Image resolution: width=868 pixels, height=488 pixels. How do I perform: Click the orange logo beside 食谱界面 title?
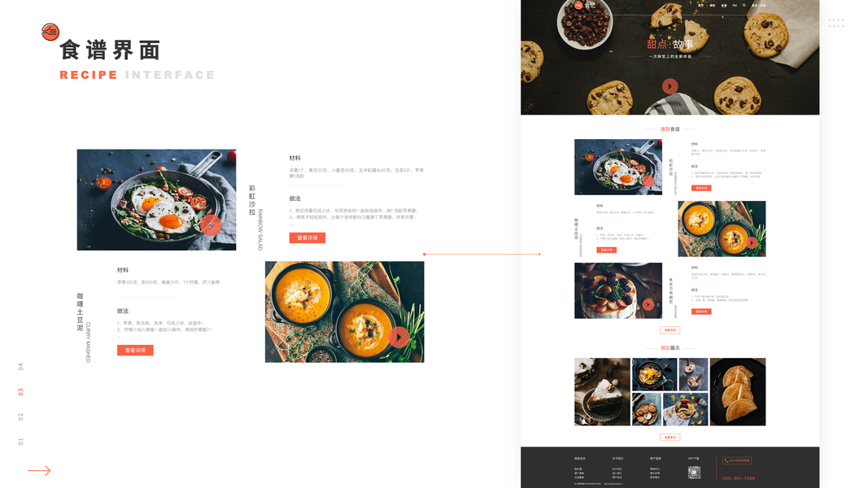pyautogui.click(x=50, y=32)
